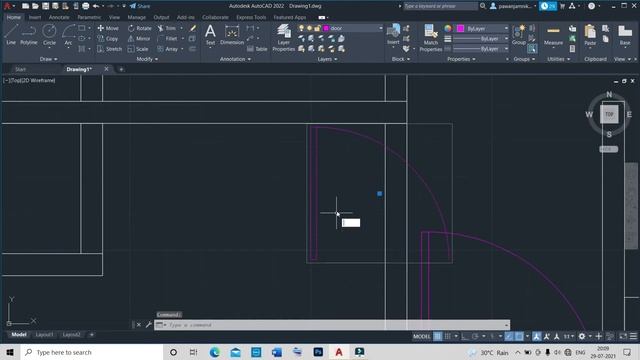Activate the Copy command
This screenshot has width=640, height=360.
pyautogui.click(x=108, y=38)
